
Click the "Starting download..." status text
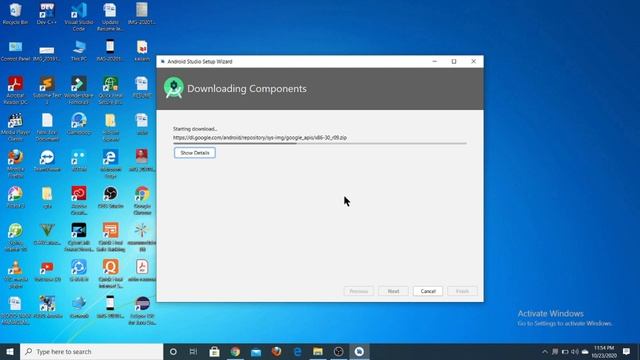(x=195, y=129)
